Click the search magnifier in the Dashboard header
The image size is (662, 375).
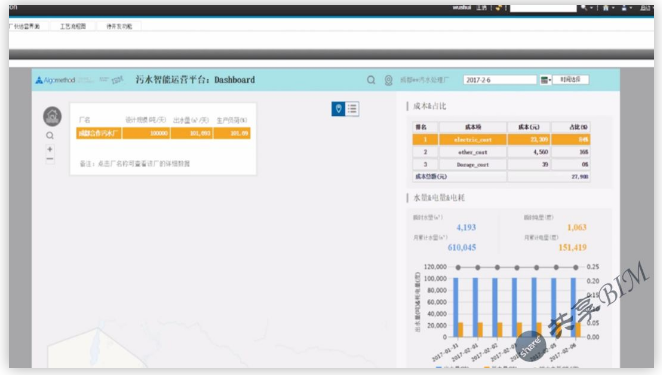[371, 80]
